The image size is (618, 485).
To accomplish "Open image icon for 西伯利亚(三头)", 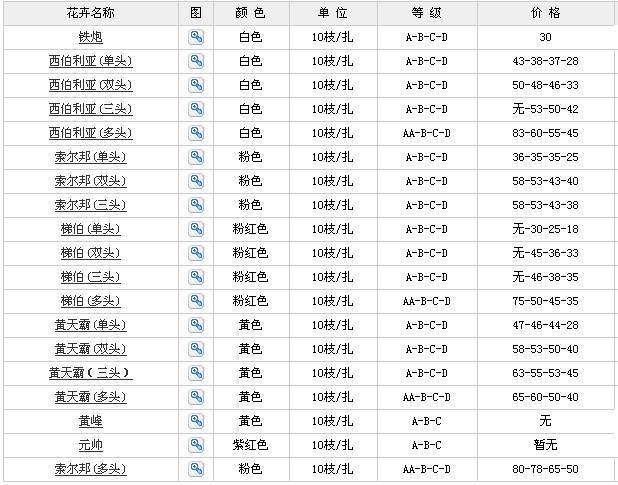I will (196, 109).
